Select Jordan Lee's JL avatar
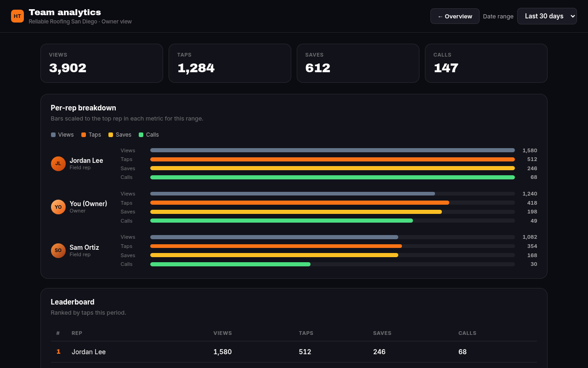 (x=58, y=164)
